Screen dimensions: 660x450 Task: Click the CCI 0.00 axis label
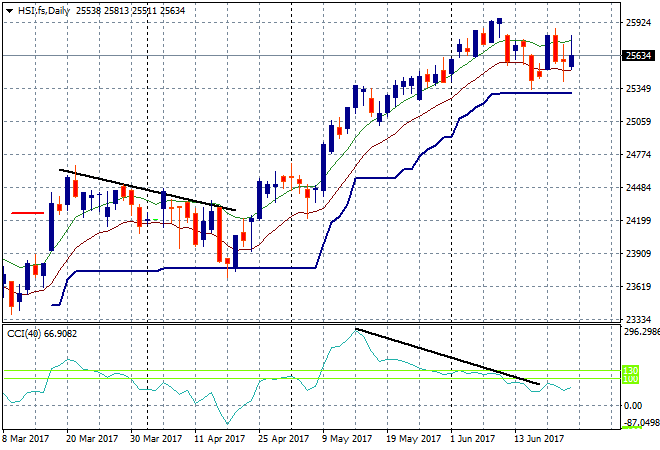pos(633,405)
